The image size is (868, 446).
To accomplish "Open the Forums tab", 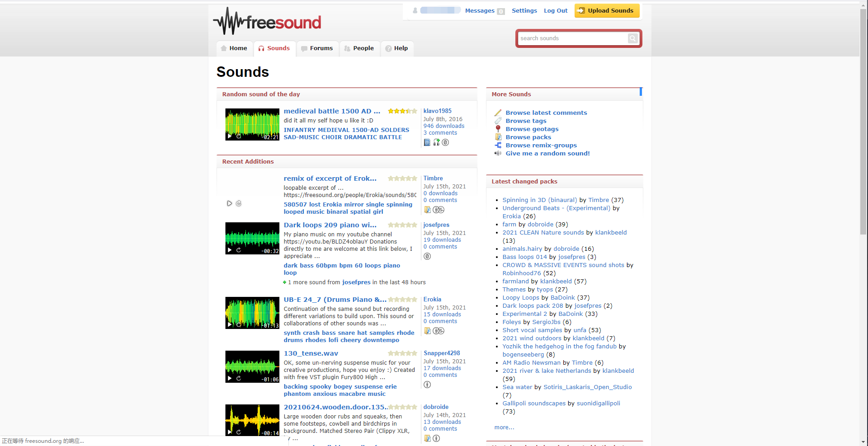I will (317, 48).
